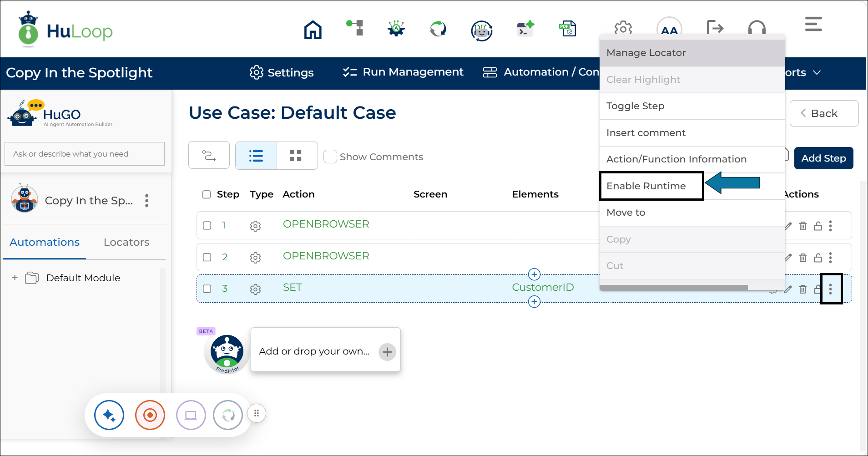
Task: Choose Manage Locator in context menu
Action: tap(692, 53)
